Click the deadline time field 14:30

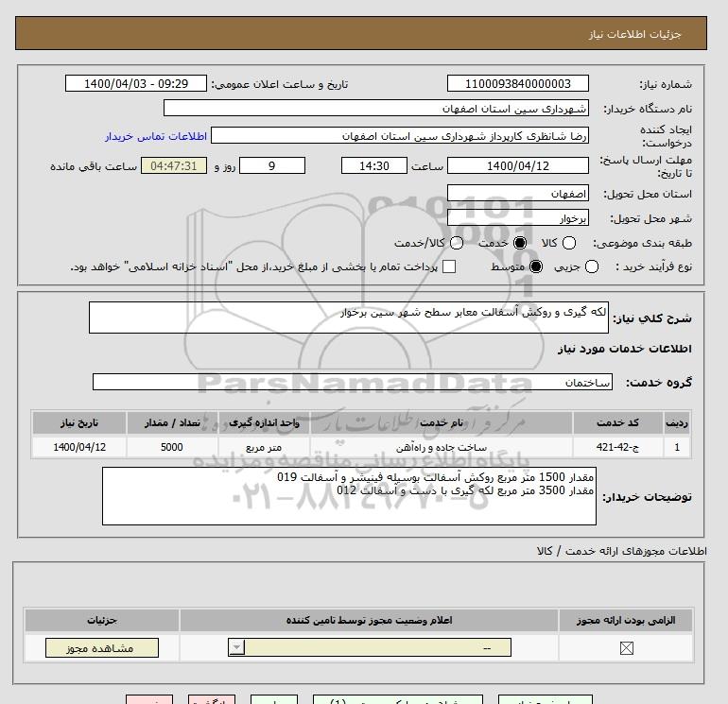tap(373, 166)
